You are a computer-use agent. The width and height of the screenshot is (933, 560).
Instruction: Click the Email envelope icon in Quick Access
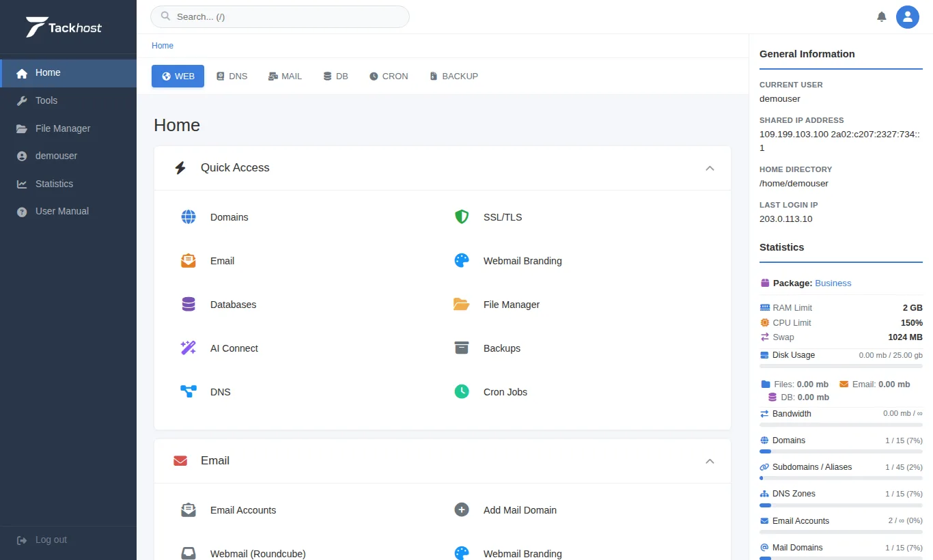[189, 261]
